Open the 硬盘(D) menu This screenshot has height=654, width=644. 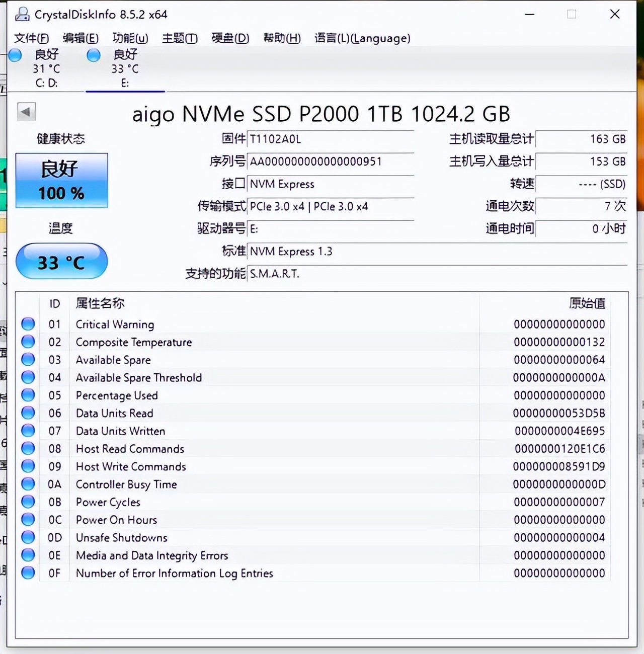230,38
